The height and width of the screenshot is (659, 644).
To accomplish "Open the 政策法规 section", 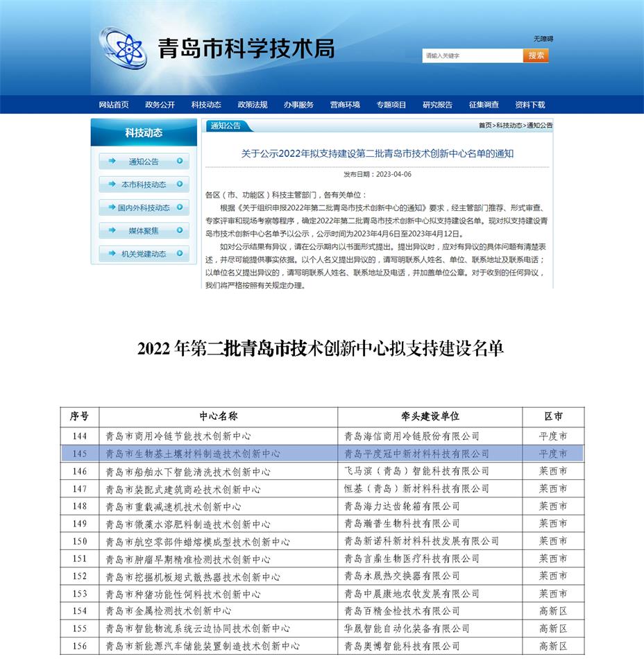I will (x=252, y=104).
